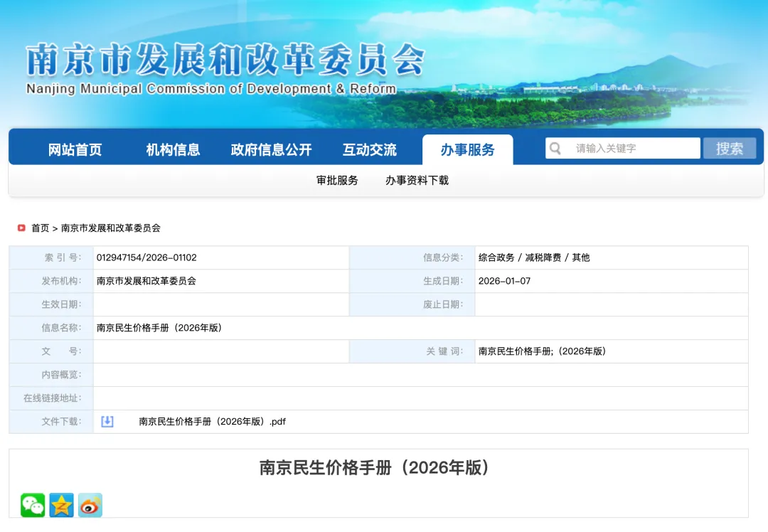Select the 发布机构 value 南京市发展和改革委员会

(x=146, y=281)
